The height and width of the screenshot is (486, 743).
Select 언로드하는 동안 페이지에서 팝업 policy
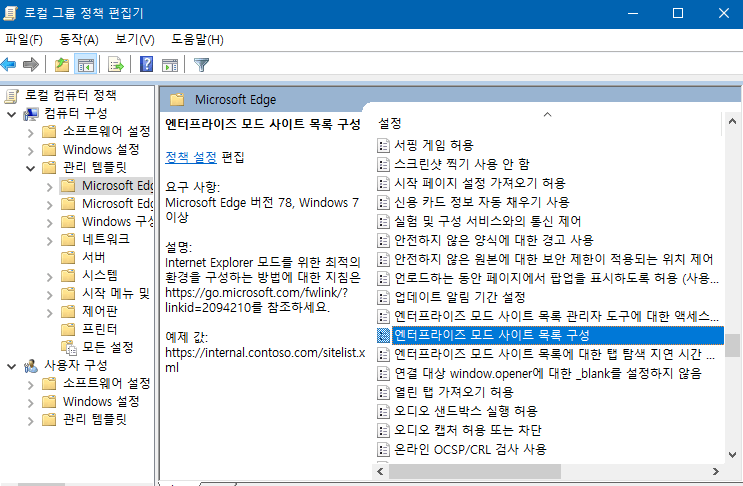click(556, 278)
